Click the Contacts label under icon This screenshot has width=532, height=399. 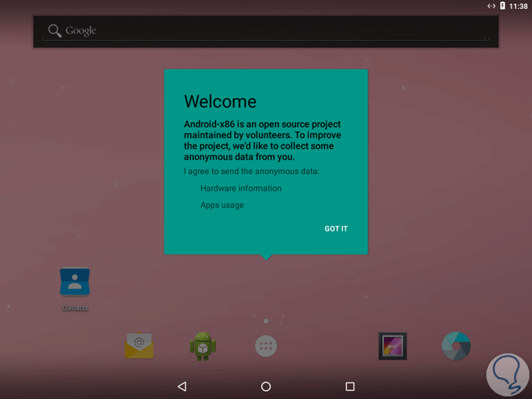(75, 307)
